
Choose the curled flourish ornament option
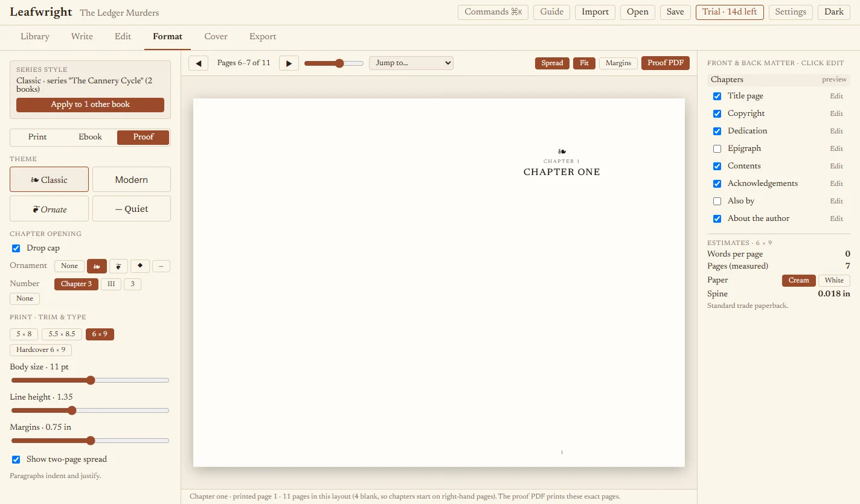[x=118, y=266]
